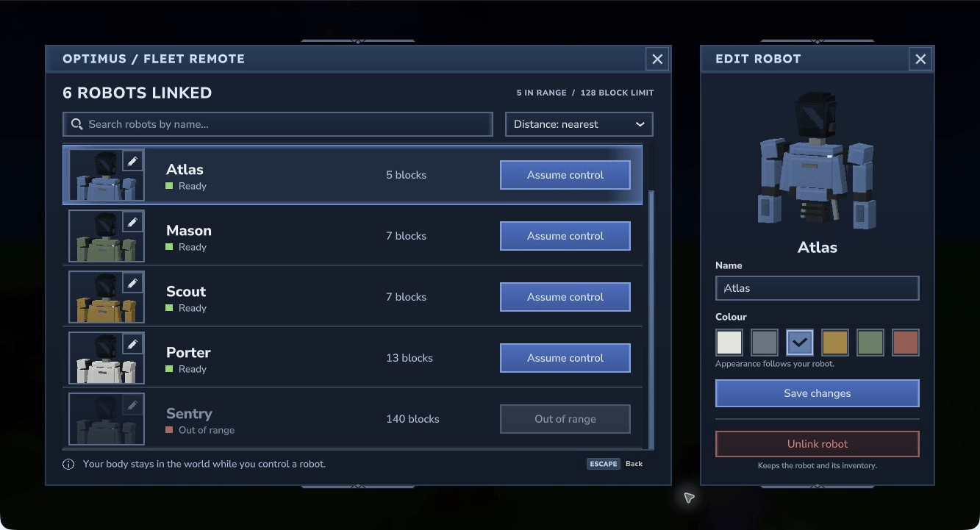
Task: Assume control of Atlas
Action: tap(565, 175)
